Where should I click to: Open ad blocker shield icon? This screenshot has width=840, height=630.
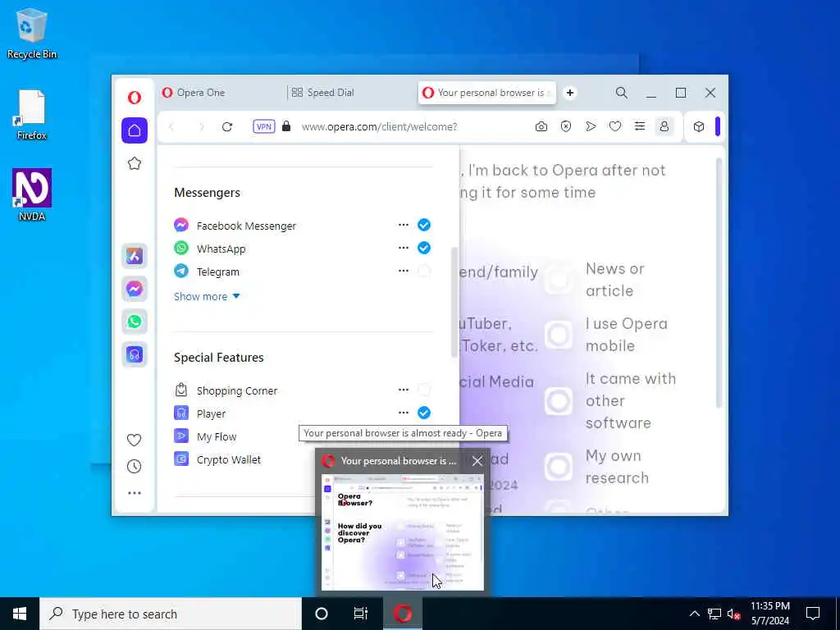566,127
